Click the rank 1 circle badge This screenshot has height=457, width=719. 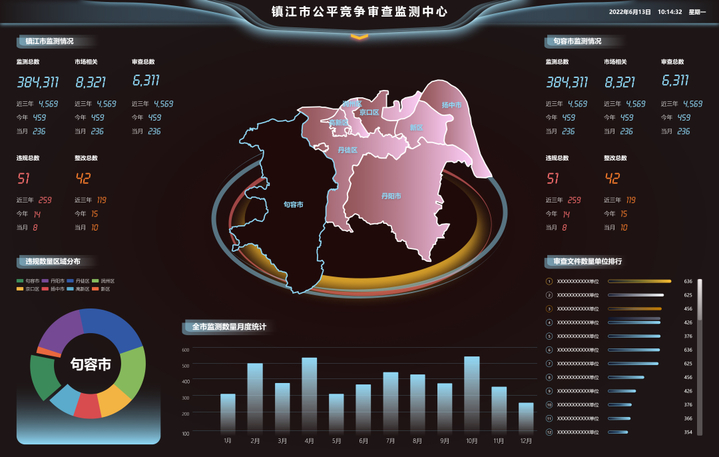(x=549, y=282)
